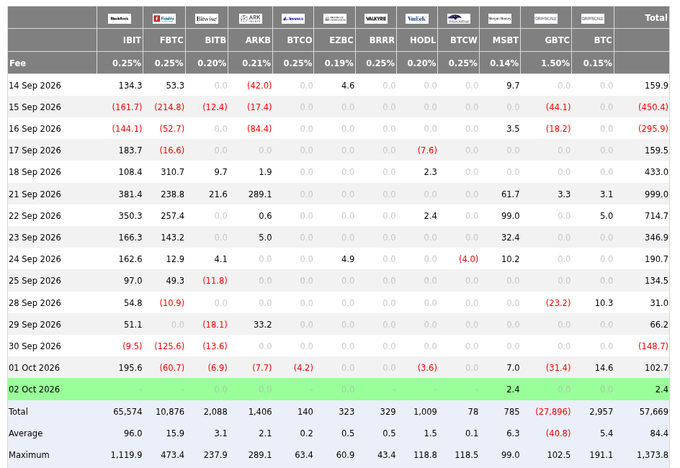Image resolution: width=680 pixels, height=468 pixels.
Task: Click the 0.14% fee under MSBT
Action: 504,63
